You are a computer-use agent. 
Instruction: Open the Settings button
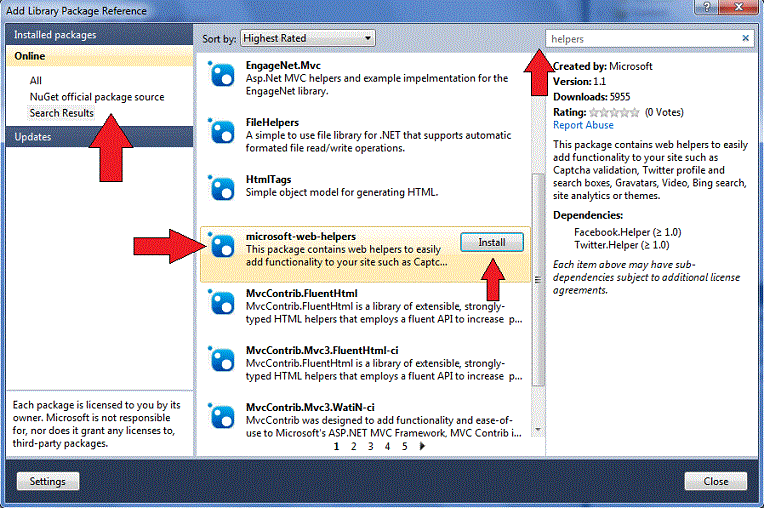tap(48, 481)
